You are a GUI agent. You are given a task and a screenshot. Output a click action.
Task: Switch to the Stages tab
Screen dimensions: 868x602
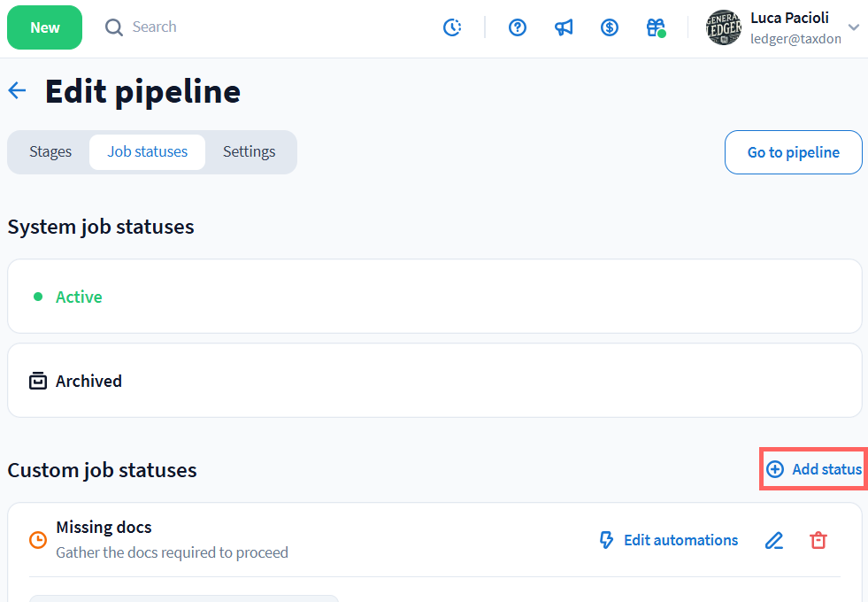coord(50,152)
